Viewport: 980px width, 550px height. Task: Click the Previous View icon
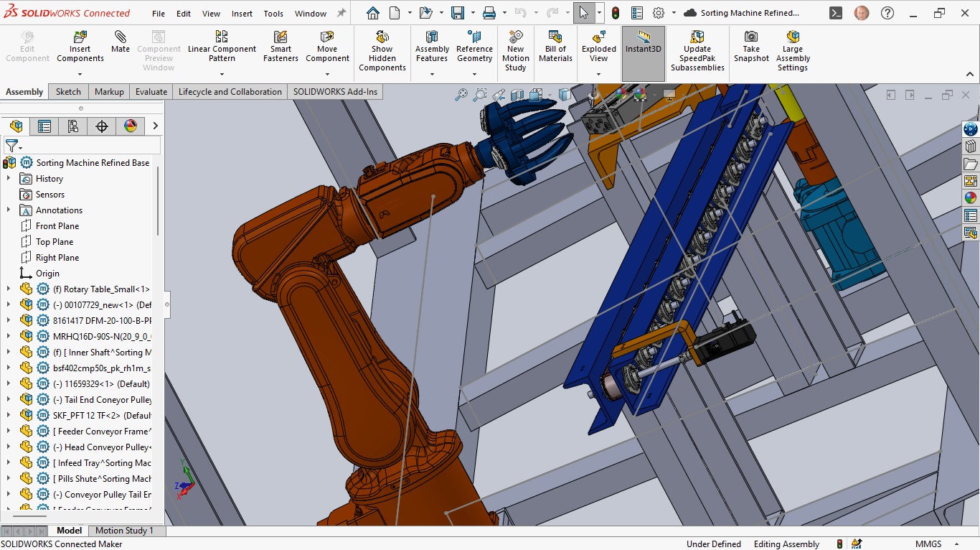pyautogui.click(x=499, y=94)
